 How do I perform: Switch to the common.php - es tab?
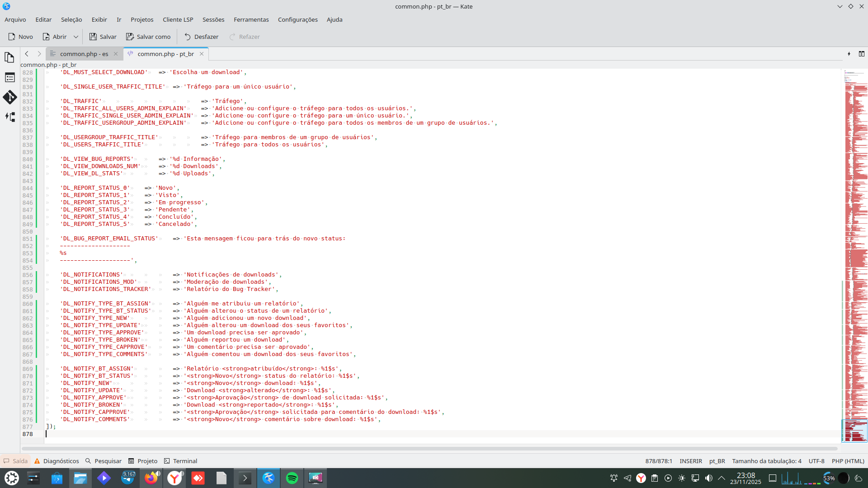coord(84,54)
